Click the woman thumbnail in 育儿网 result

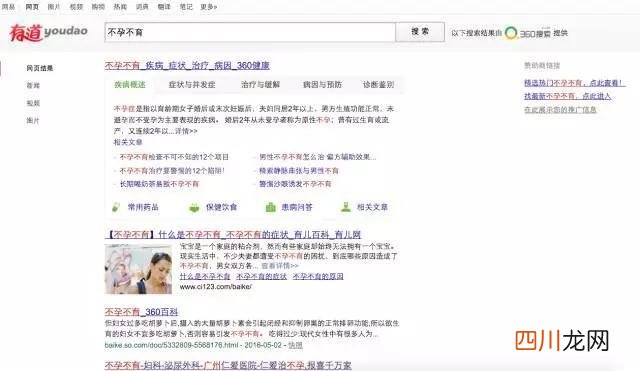[138, 269]
